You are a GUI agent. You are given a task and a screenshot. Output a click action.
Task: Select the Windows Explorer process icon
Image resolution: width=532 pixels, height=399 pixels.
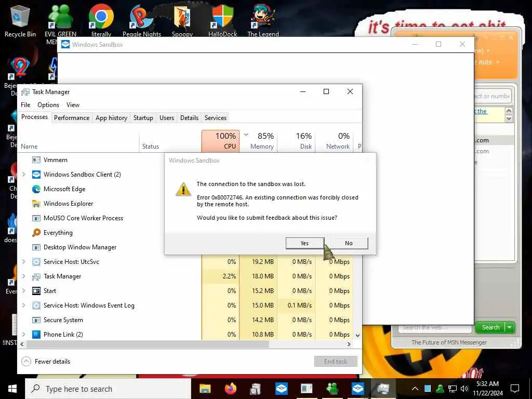coord(36,204)
